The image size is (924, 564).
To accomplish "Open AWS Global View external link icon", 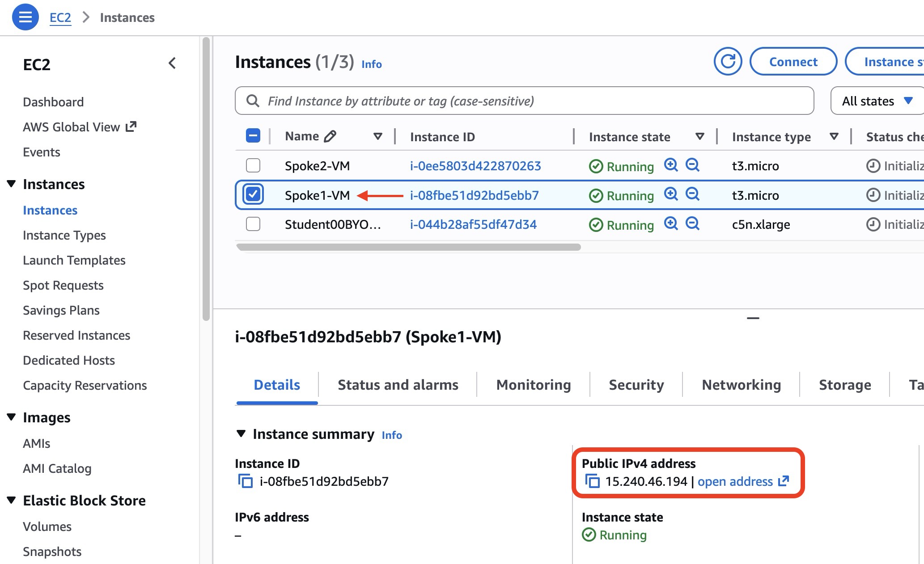I will [x=131, y=126].
